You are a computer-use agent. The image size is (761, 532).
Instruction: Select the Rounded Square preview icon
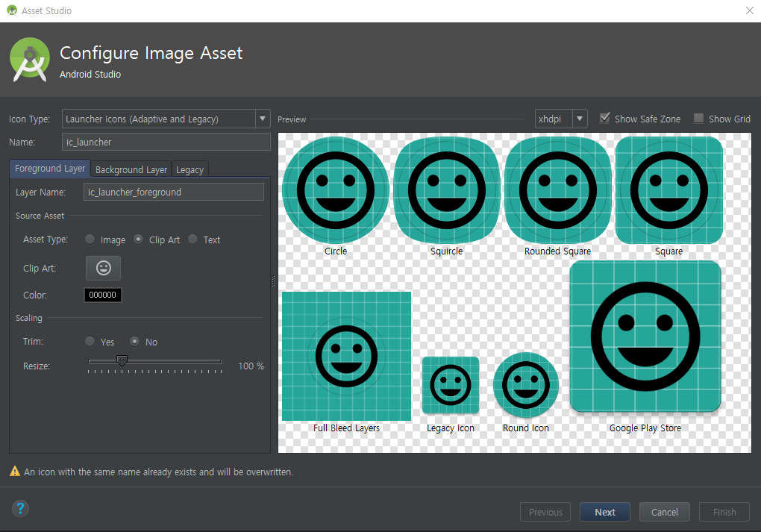click(557, 190)
